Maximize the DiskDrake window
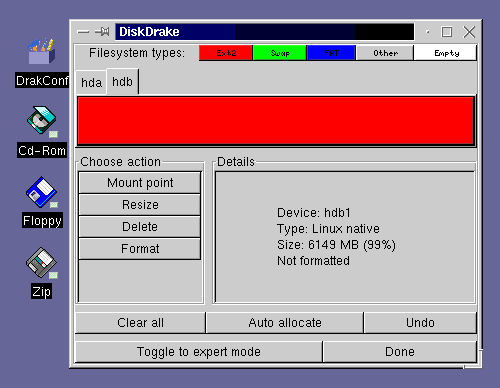The image size is (500, 388). click(447, 32)
